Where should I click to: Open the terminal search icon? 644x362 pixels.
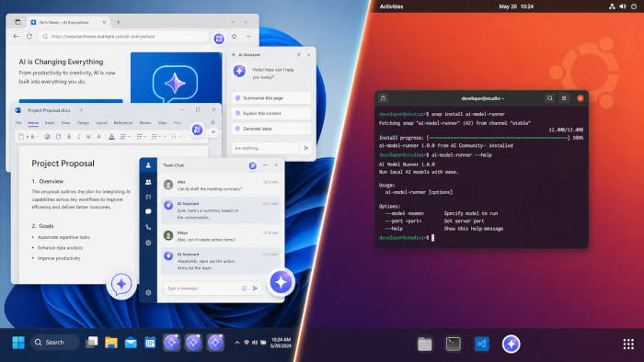point(549,98)
